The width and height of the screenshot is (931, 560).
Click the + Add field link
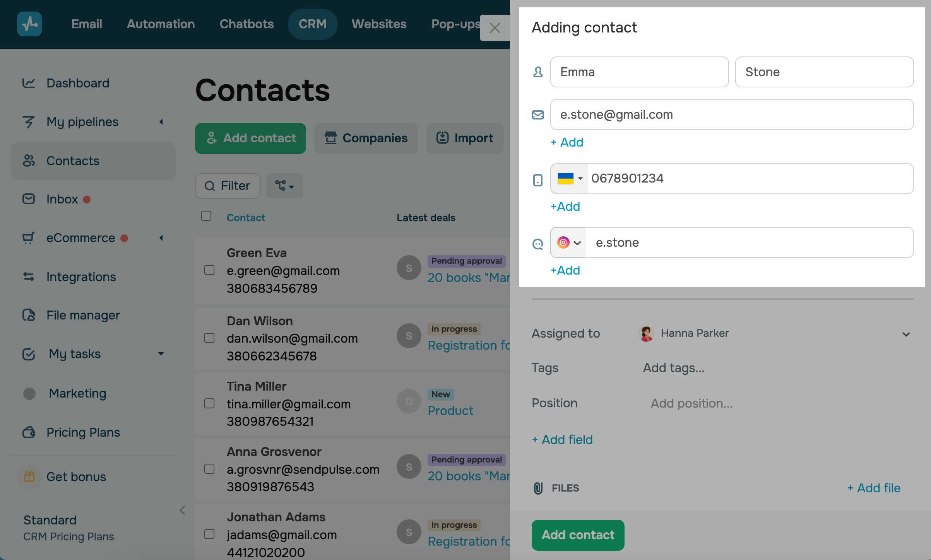point(562,440)
